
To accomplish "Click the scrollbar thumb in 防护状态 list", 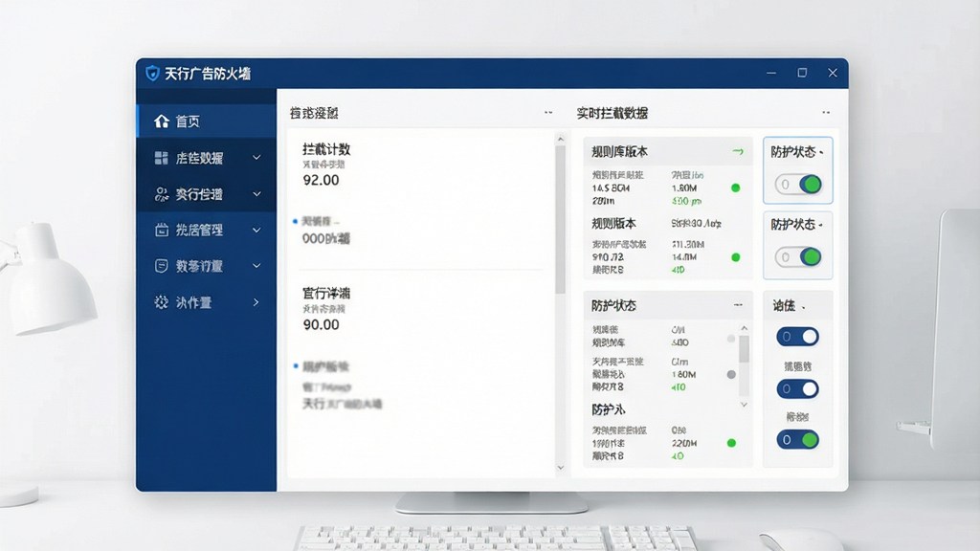I will 744,349.
